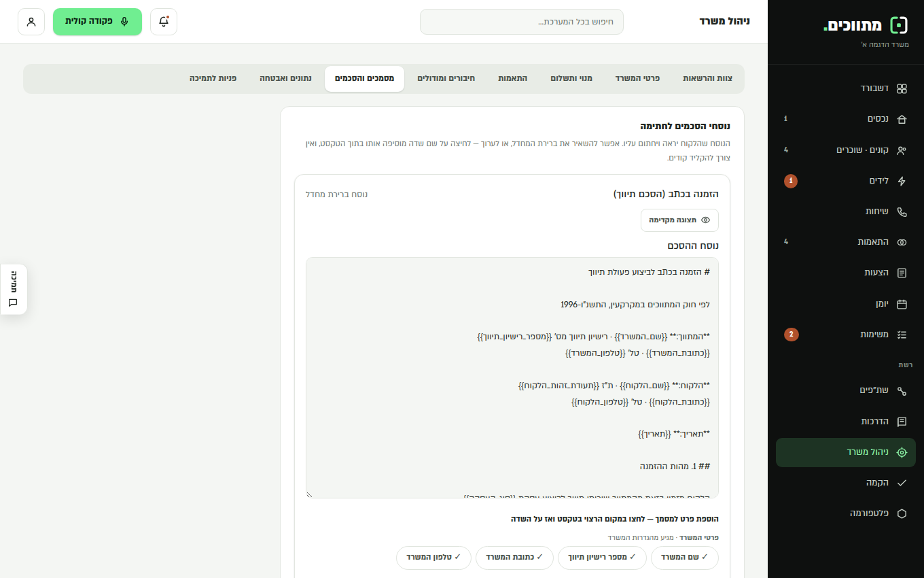Screen dimensions: 924x578
Task: Open the floating side tab with the speech bubble
Action: tap(14, 289)
